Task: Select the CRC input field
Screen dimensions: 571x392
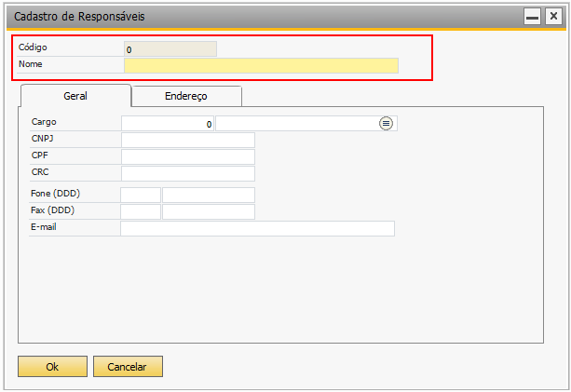Action: (188, 173)
